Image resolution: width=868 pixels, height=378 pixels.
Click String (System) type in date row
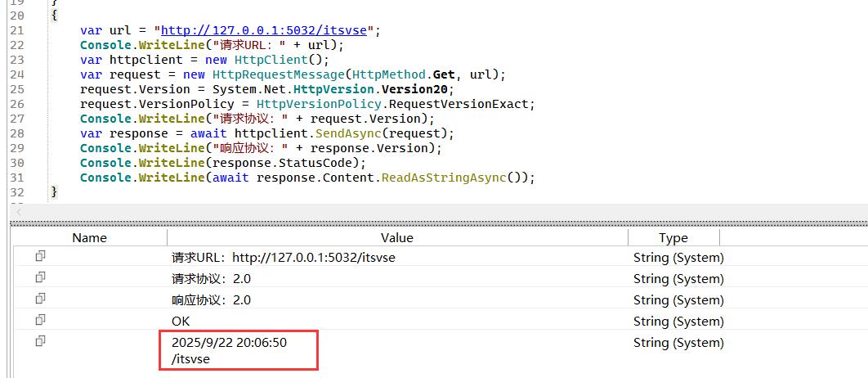click(x=678, y=343)
